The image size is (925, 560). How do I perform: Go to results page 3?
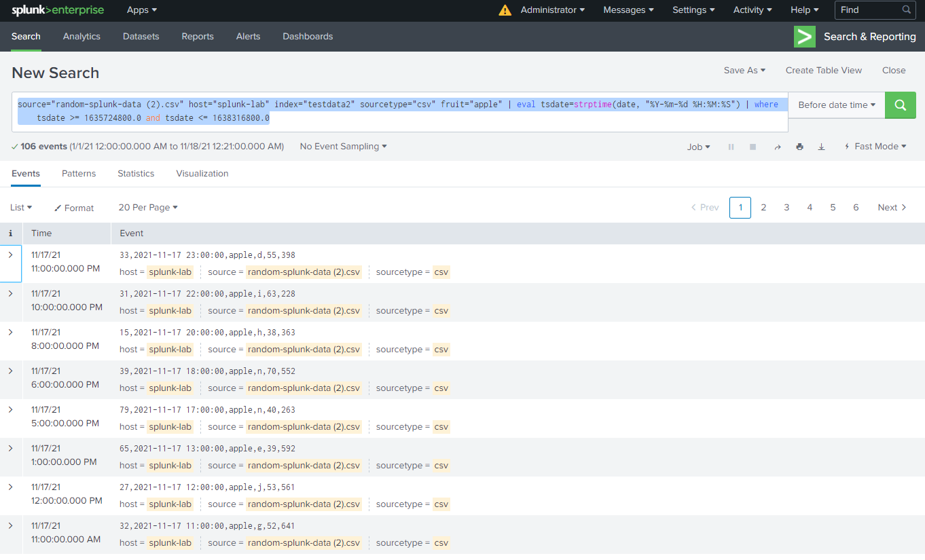tap(786, 208)
